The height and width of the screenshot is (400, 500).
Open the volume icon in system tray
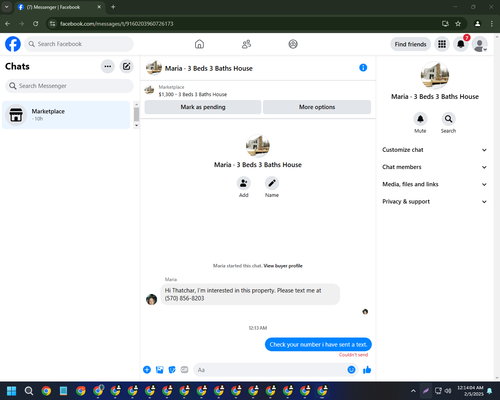(x=448, y=391)
